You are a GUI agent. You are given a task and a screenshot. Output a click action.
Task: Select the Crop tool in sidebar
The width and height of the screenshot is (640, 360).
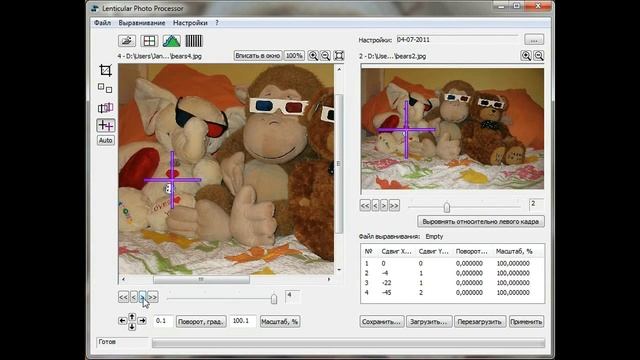click(105, 70)
